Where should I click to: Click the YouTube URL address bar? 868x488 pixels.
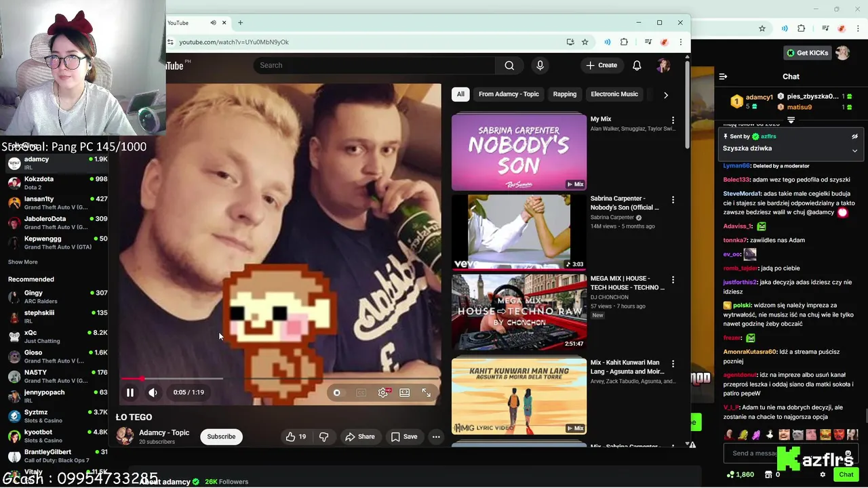tap(370, 42)
